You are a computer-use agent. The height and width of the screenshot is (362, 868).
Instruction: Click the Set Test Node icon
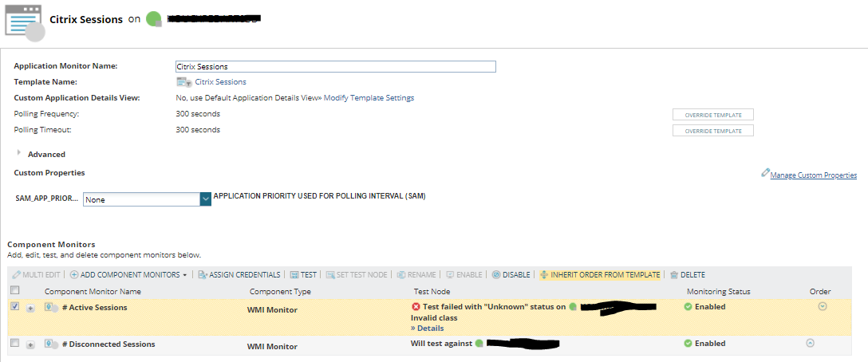[x=330, y=274]
